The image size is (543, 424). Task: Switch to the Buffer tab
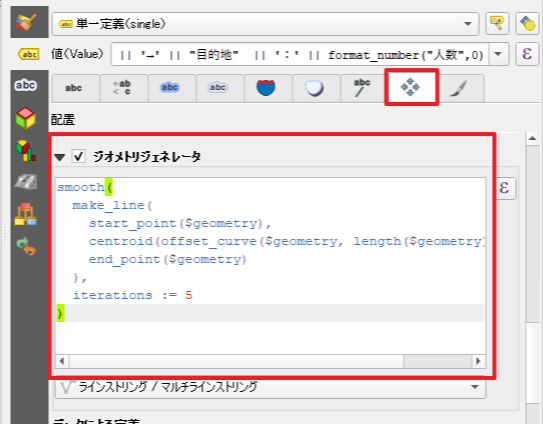tap(170, 88)
